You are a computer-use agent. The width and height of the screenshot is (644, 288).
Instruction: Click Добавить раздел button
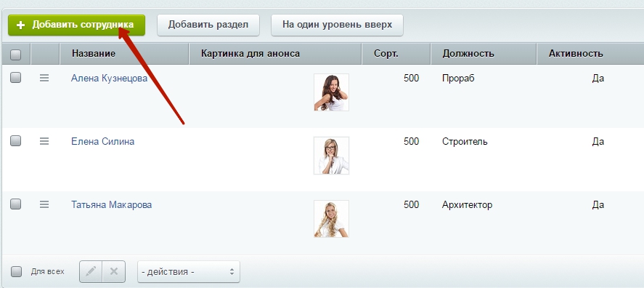pyautogui.click(x=208, y=25)
